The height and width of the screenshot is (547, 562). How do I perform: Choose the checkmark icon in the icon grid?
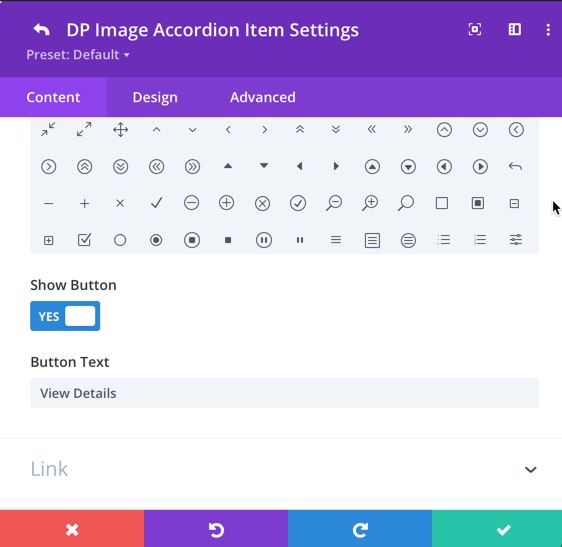(156, 203)
